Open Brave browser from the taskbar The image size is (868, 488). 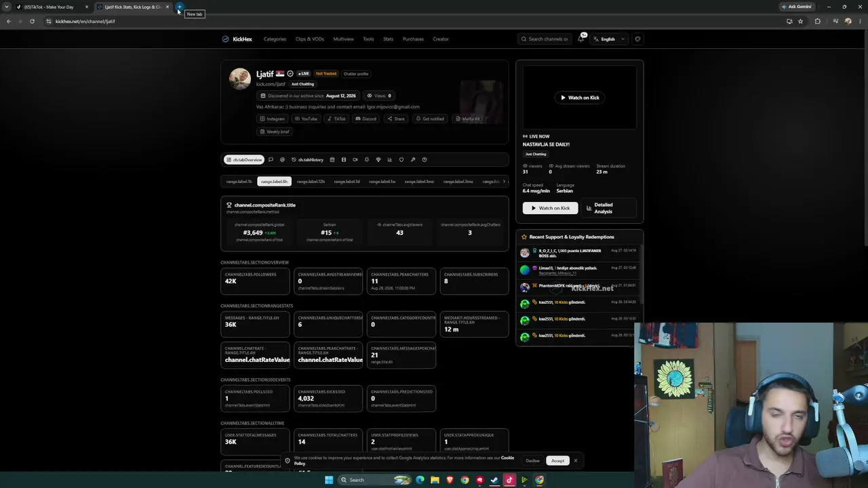450,480
